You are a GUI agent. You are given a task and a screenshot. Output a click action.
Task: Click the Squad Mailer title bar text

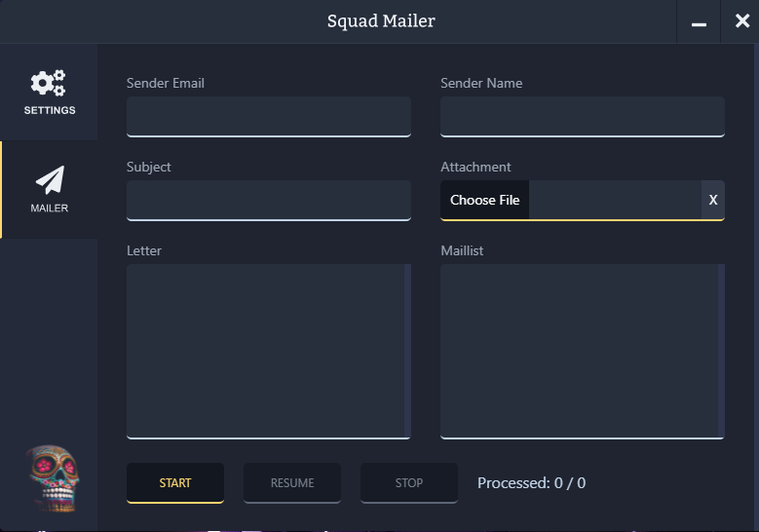(381, 21)
